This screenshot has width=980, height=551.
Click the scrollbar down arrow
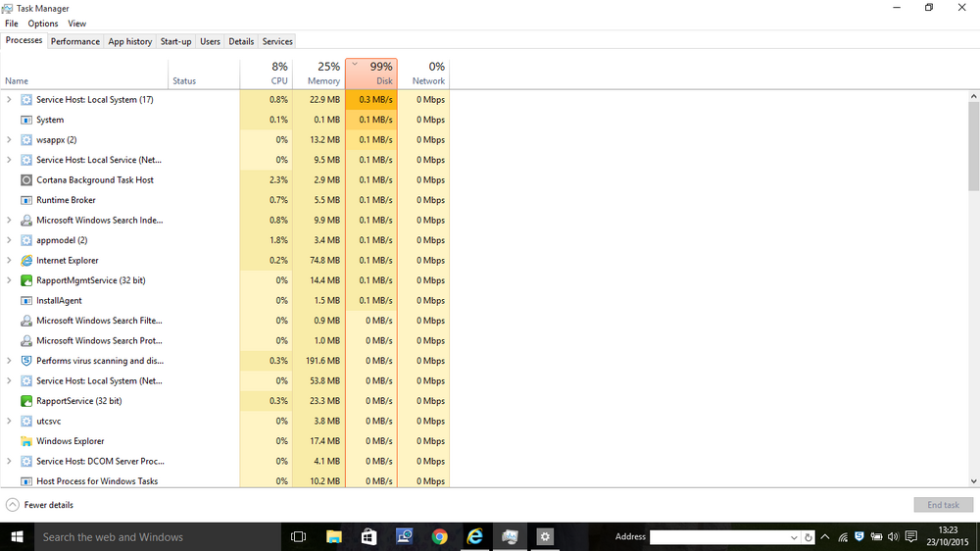[974, 481]
